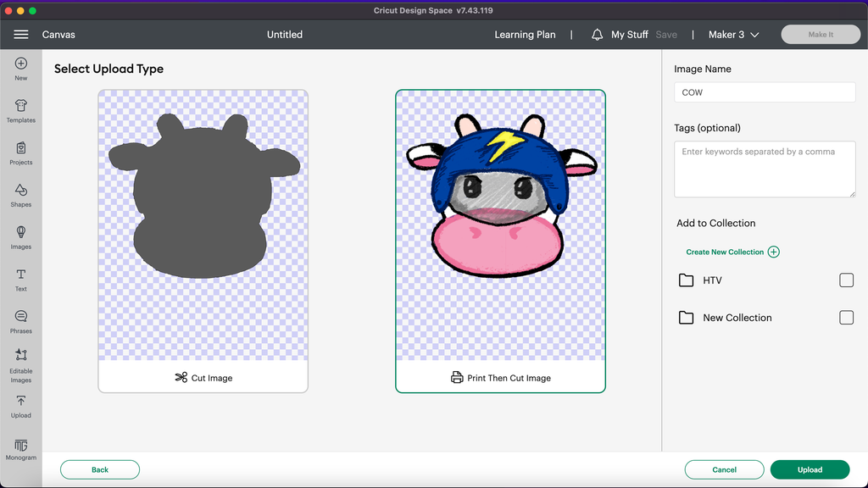Select the Shapes tool in sidebar
868x488 pixels.
[21, 191]
